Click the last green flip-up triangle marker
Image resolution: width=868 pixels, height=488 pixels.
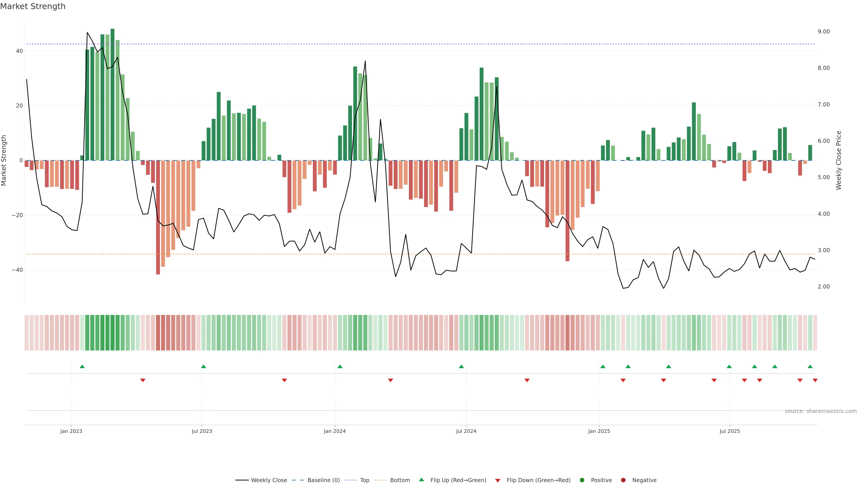tap(810, 366)
